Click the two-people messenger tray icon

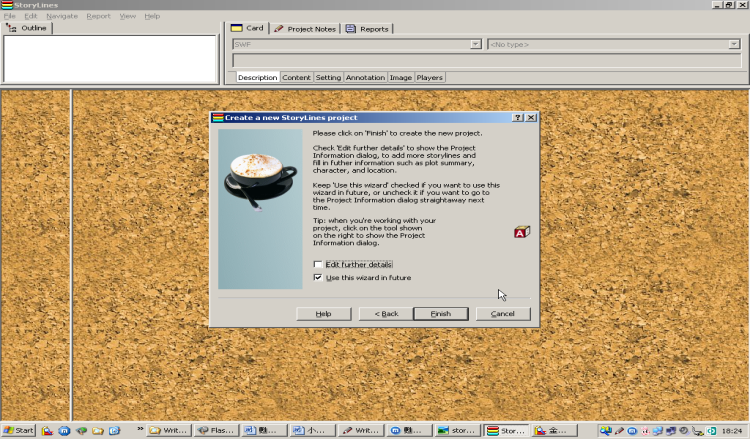coord(606,431)
